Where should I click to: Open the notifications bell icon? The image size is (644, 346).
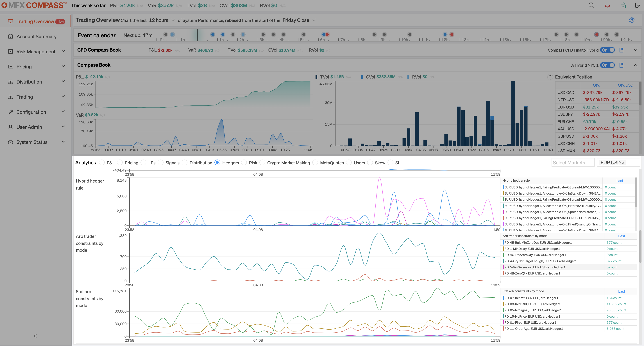[x=607, y=6]
